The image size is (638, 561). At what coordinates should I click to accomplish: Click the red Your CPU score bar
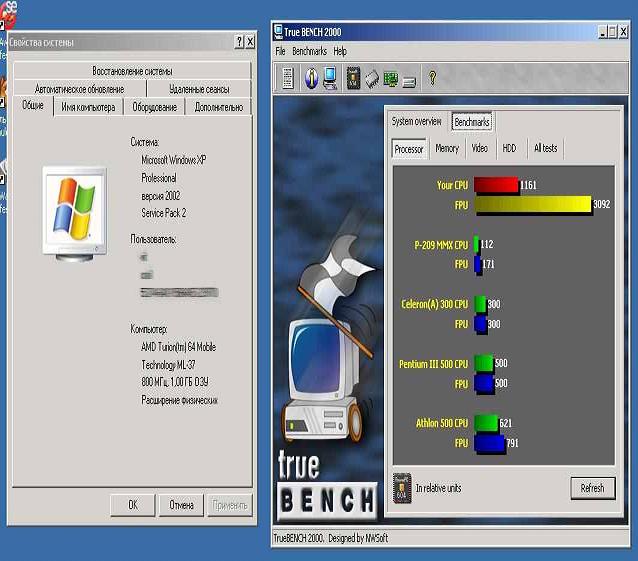[x=496, y=185]
